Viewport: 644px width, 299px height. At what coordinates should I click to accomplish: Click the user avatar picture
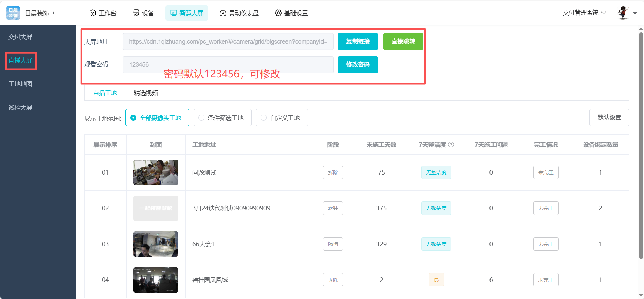point(623,13)
